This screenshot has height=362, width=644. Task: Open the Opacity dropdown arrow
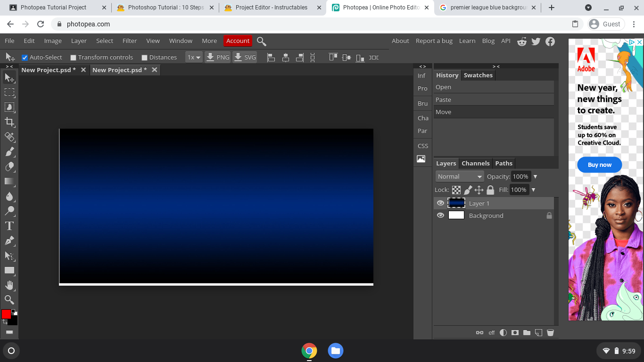point(535,176)
